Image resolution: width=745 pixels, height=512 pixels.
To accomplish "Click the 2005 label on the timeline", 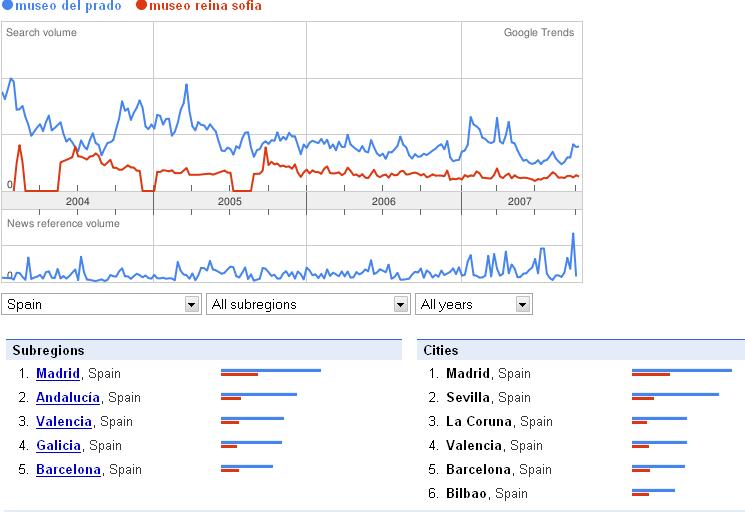I will pyautogui.click(x=230, y=201).
